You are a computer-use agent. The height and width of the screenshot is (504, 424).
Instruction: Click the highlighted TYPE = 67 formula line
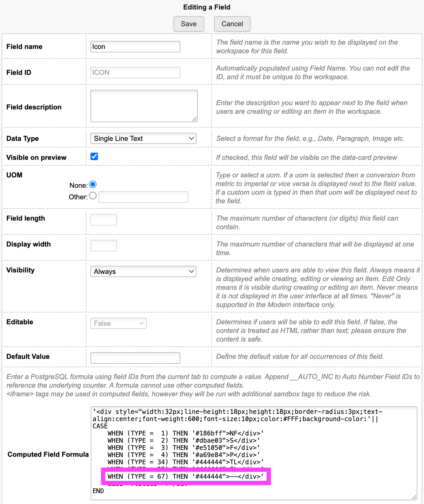coord(186,476)
